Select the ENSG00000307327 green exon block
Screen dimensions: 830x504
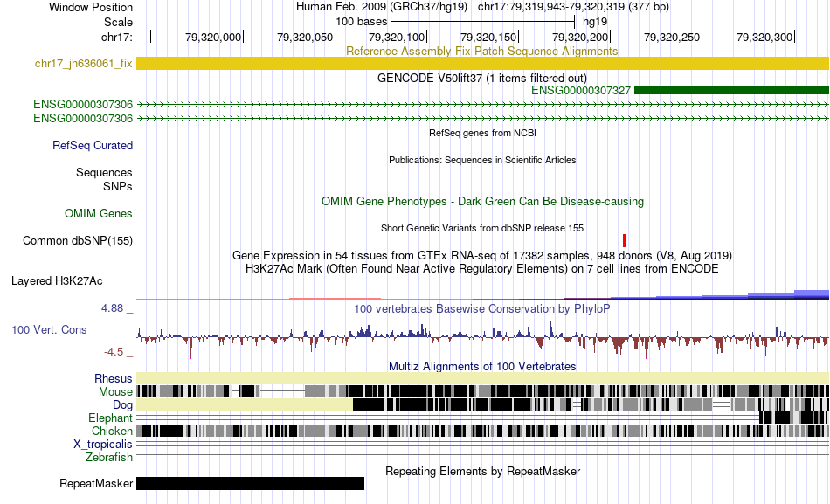(x=731, y=91)
